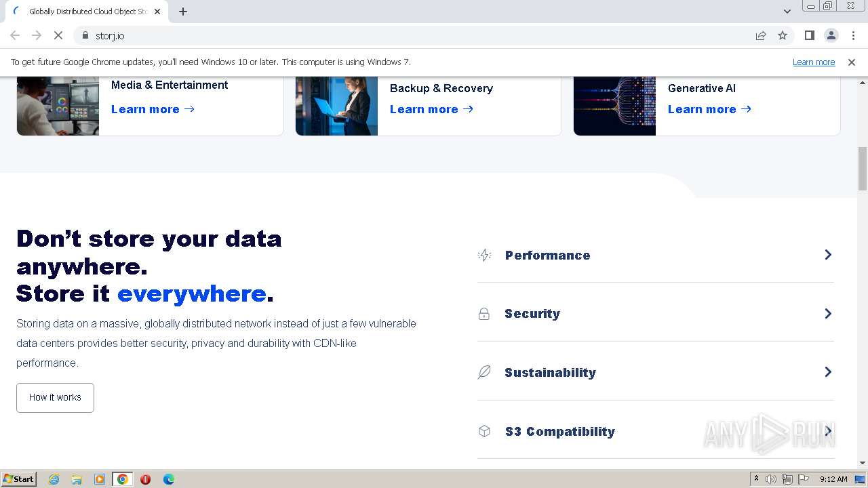Click the Media & Entertainment card title
The image size is (868, 488).
[x=170, y=85]
